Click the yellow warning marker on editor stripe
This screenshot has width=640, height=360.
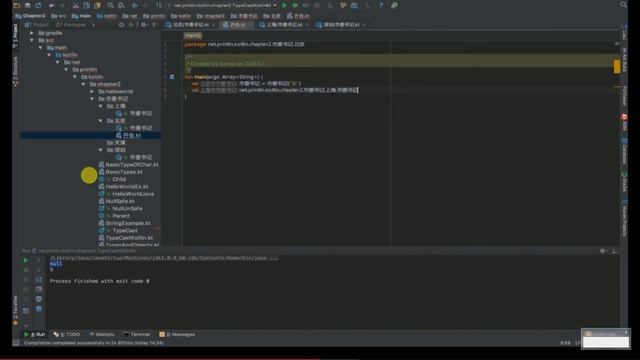[617, 66]
